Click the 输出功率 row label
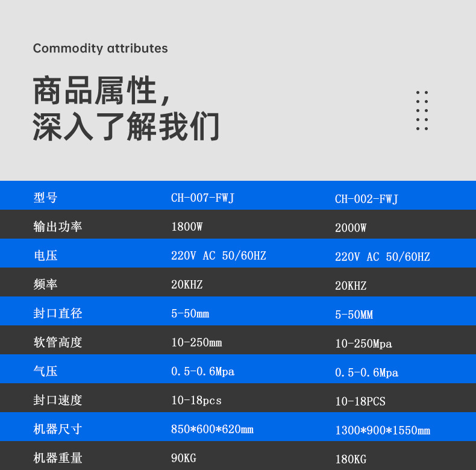Image resolution: width=476 pixels, height=470 pixels. (58, 227)
